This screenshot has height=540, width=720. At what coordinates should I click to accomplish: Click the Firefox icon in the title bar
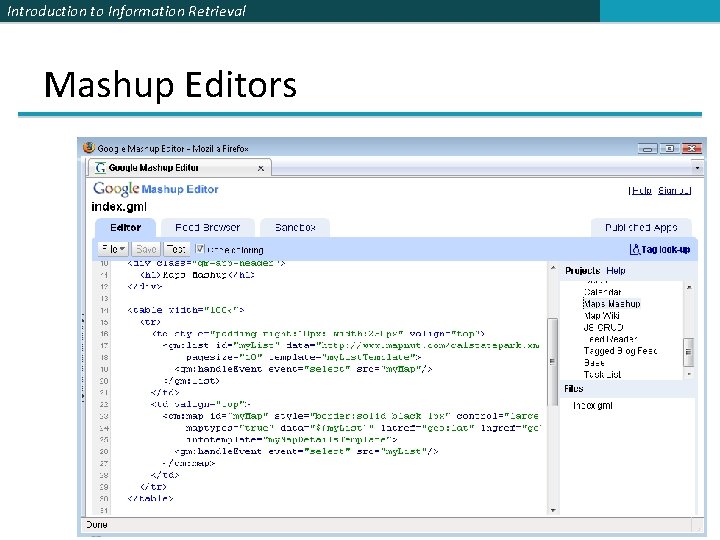[x=89, y=148]
